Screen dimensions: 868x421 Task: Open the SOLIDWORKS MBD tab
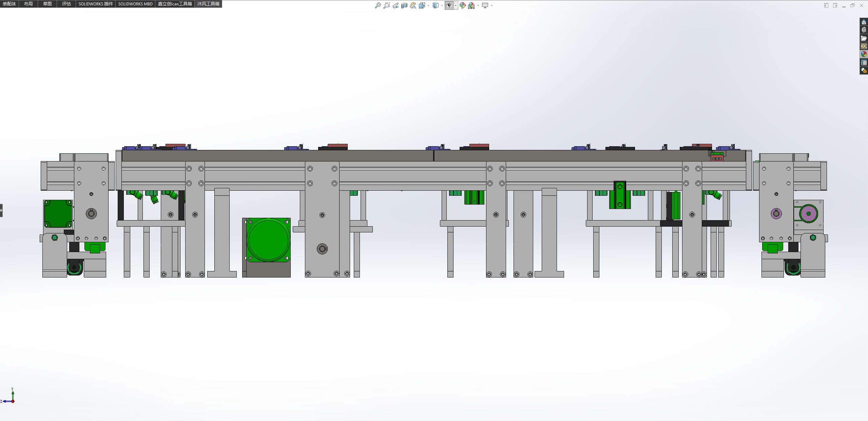[x=135, y=4]
